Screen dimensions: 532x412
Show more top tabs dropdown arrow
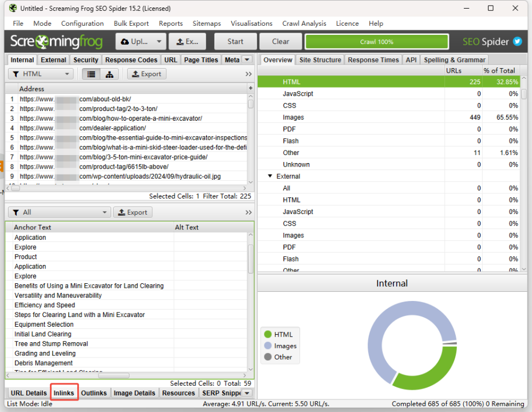coord(247,60)
